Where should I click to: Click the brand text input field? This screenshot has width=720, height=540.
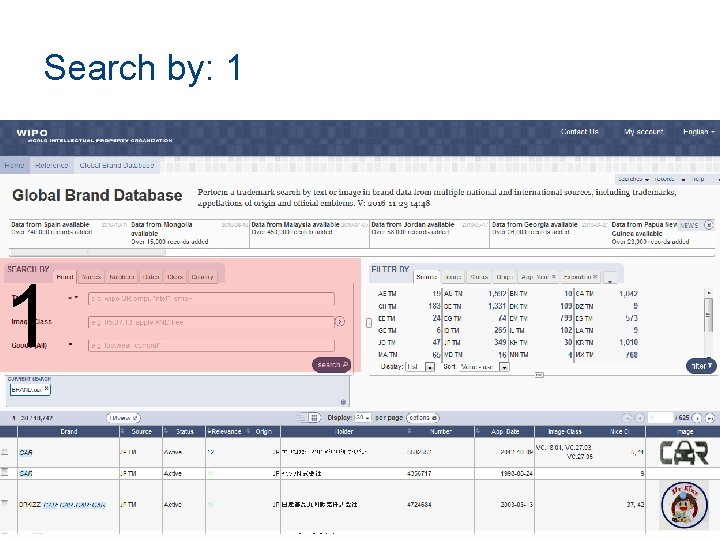pos(211,298)
